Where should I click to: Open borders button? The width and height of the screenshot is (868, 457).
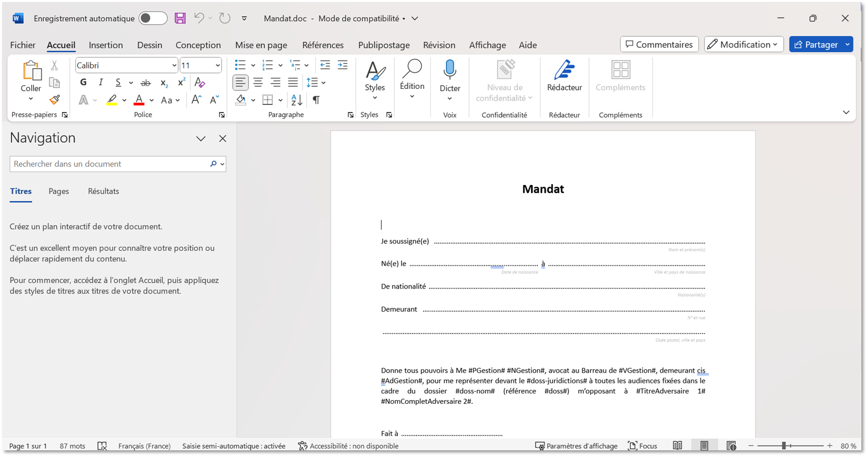coord(268,100)
